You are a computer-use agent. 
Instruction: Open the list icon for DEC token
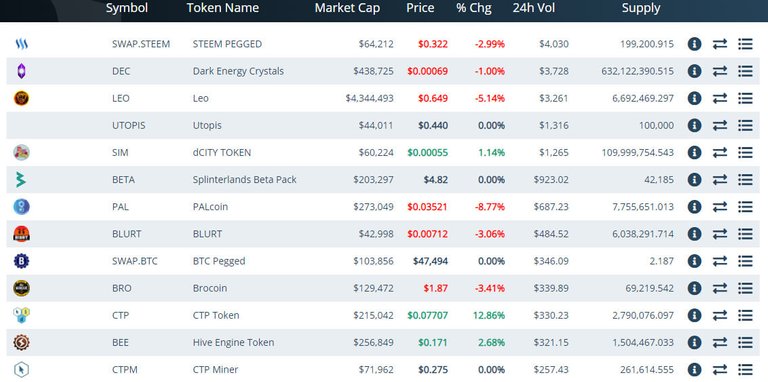745,71
